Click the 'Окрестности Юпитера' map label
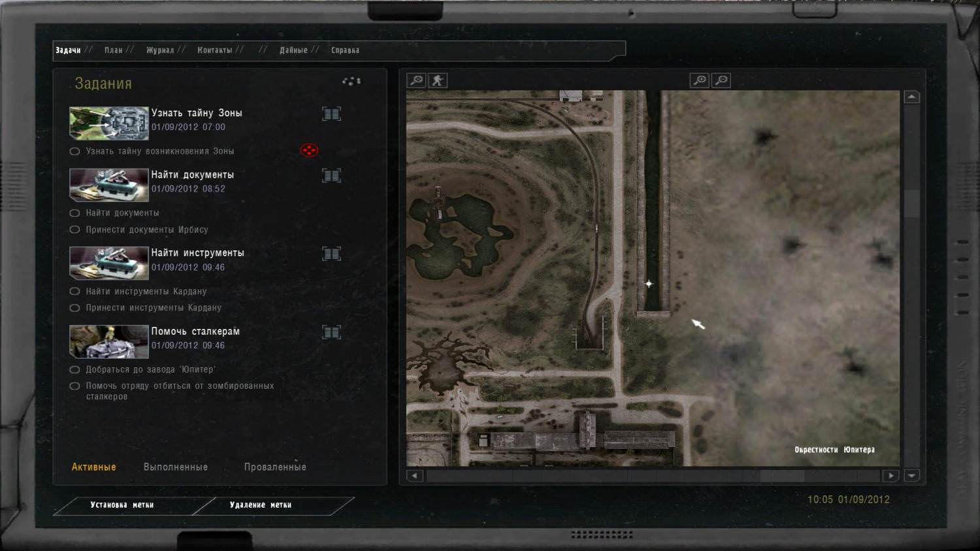The height and width of the screenshot is (551, 980). [834, 450]
